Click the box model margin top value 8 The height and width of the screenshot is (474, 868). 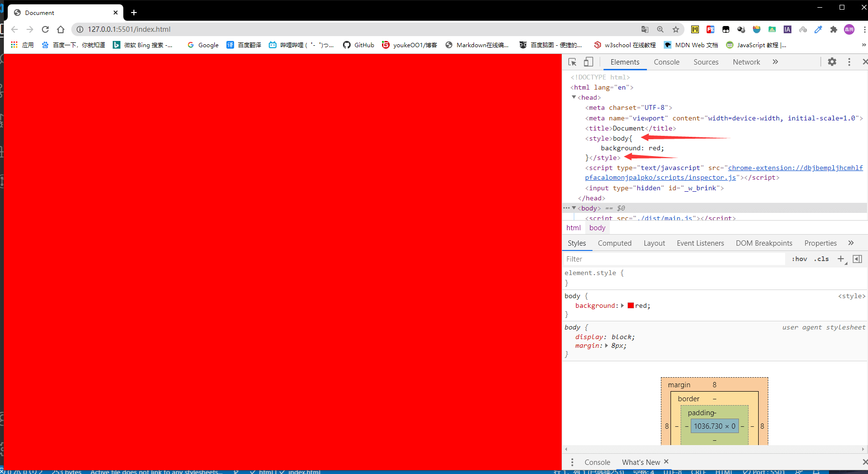[714, 385]
